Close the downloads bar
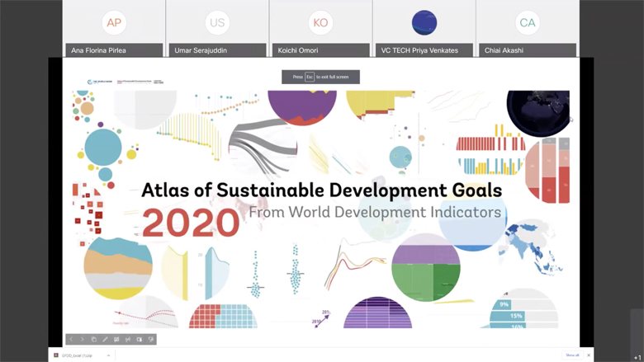Screen dimensions: 644x362 click(589, 355)
